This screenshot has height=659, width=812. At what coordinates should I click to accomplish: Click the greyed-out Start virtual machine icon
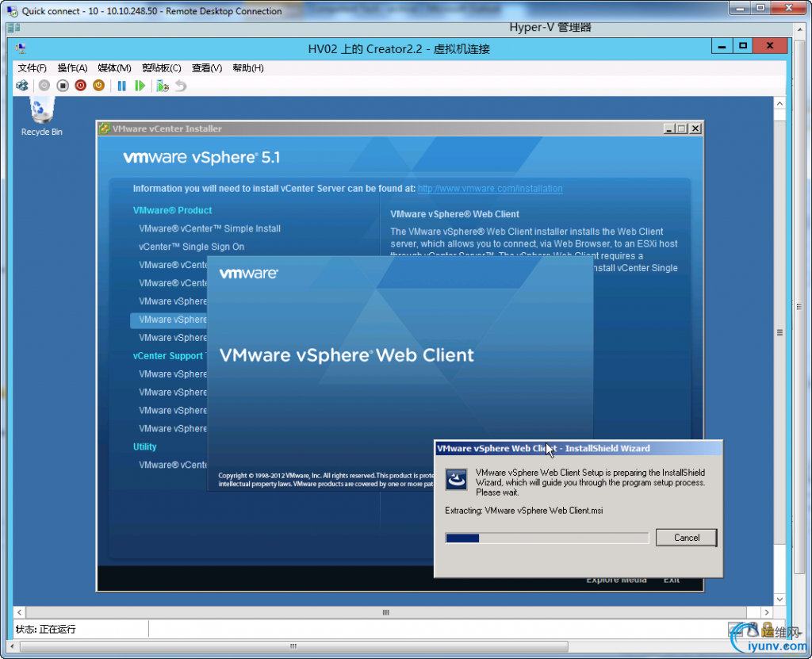(x=44, y=86)
